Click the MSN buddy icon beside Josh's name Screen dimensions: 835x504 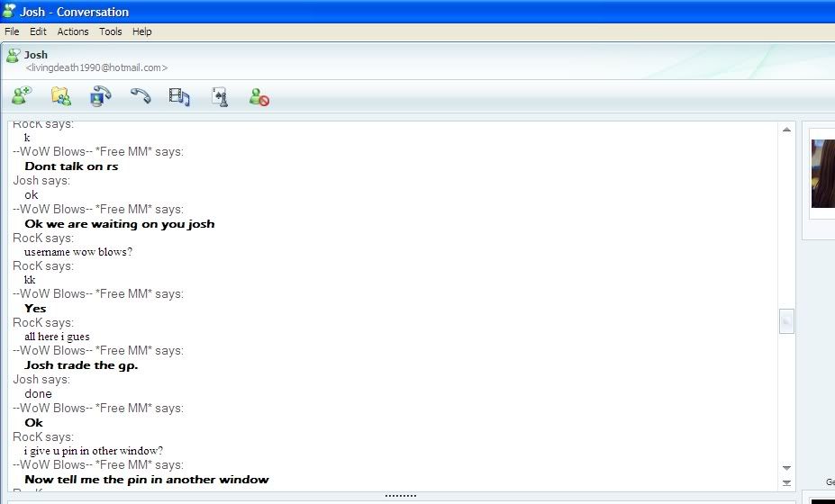pyautogui.click(x=14, y=55)
